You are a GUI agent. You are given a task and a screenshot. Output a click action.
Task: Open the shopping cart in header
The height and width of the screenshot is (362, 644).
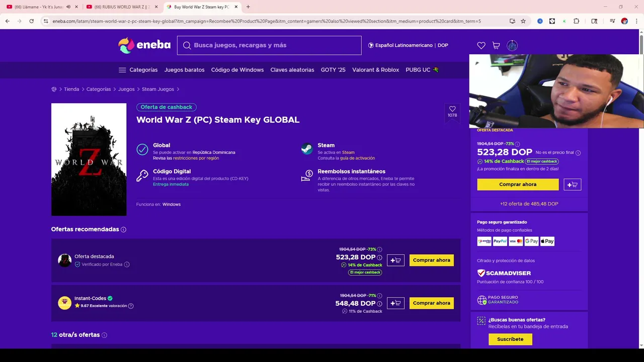[x=496, y=45]
